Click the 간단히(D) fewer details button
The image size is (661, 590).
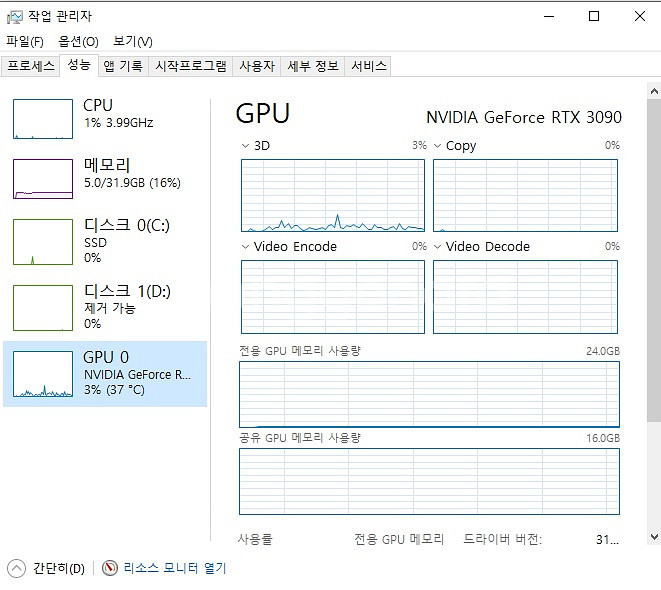click(x=59, y=568)
